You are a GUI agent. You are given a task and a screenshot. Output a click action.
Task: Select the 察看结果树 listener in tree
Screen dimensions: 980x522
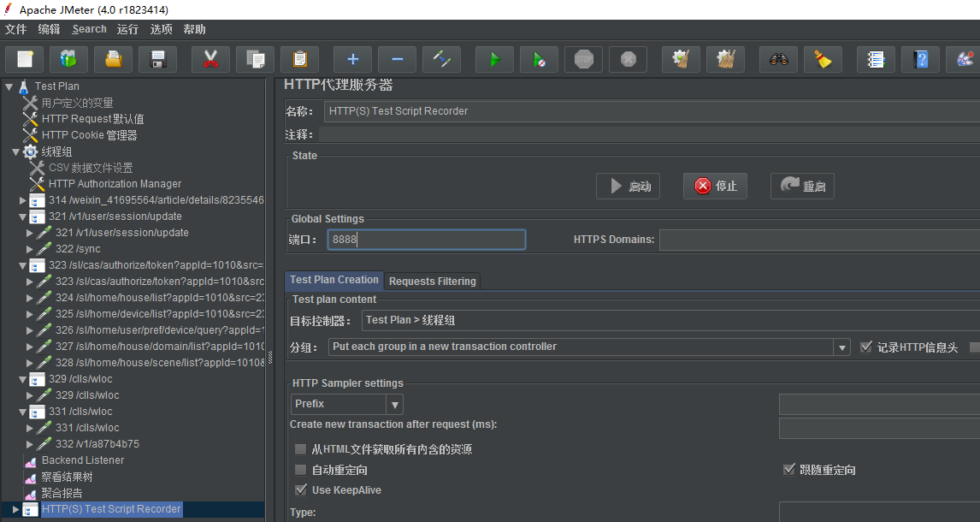66,477
